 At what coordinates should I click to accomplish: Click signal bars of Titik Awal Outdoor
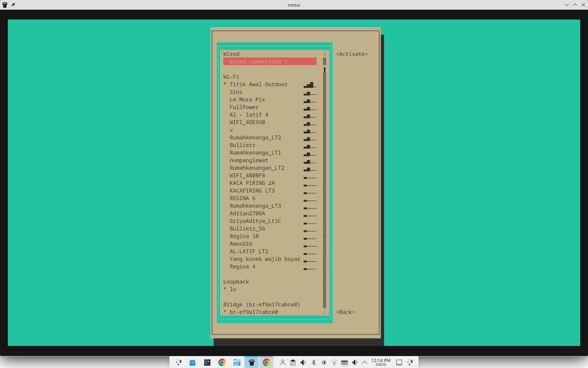coord(310,84)
